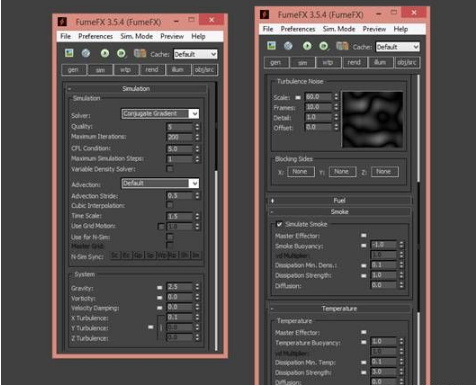The width and height of the screenshot is (476, 386).
Task: Switch to gen tab in left window
Action: (x=74, y=70)
